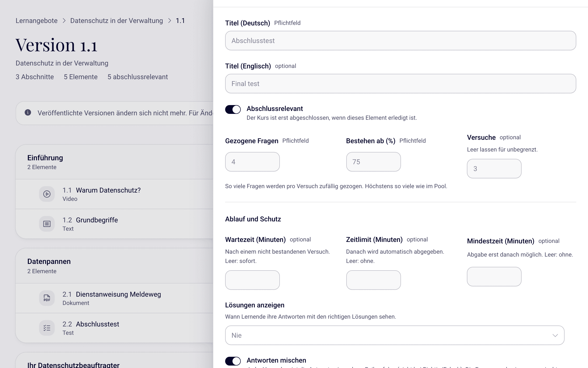Click the info icon in the notice banner
Screen dimensions: 588x368
click(28, 112)
